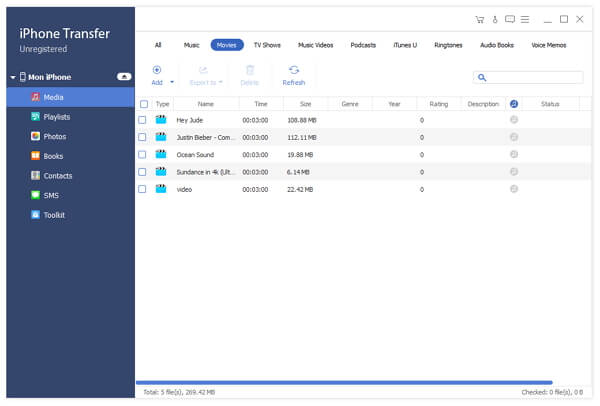600x406 pixels.
Task: Click the grey status circle for video
Action: click(x=514, y=189)
